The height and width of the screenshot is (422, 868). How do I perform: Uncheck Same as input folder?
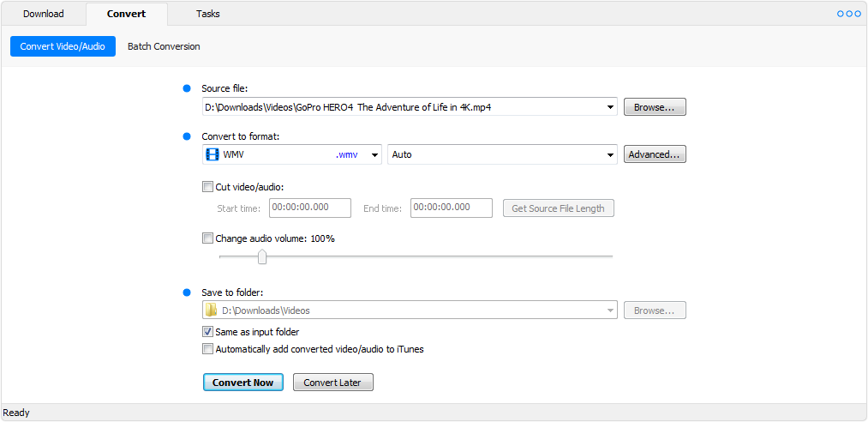[x=207, y=332]
